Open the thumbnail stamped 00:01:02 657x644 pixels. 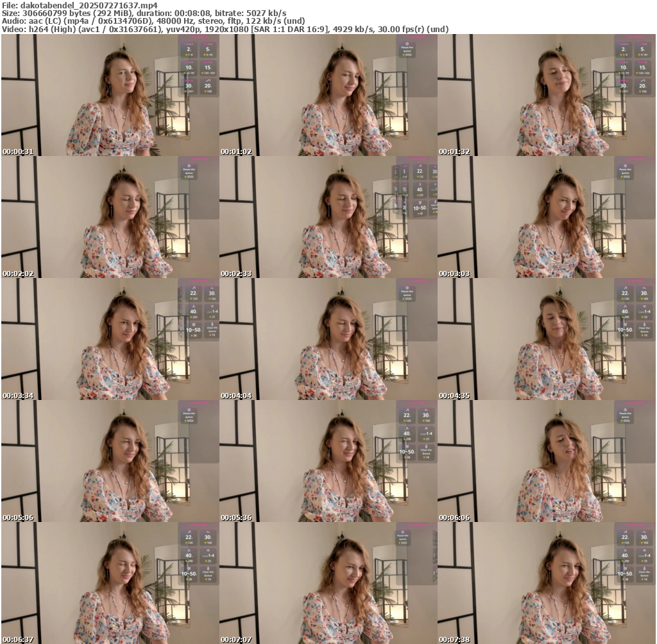[328, 95]
